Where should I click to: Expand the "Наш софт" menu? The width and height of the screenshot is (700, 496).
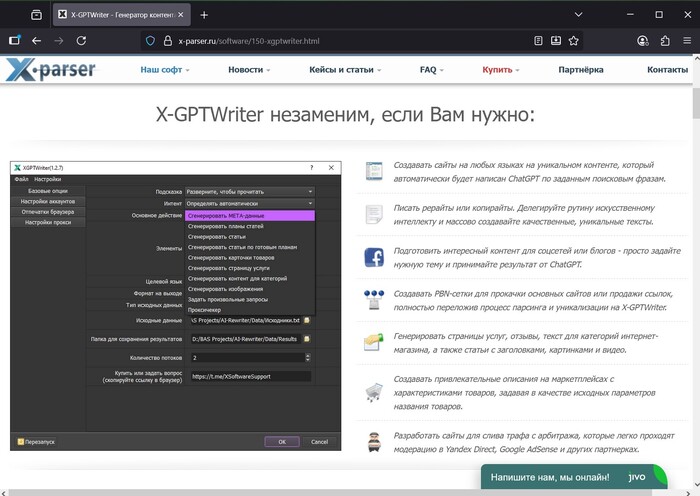point(164,70)
